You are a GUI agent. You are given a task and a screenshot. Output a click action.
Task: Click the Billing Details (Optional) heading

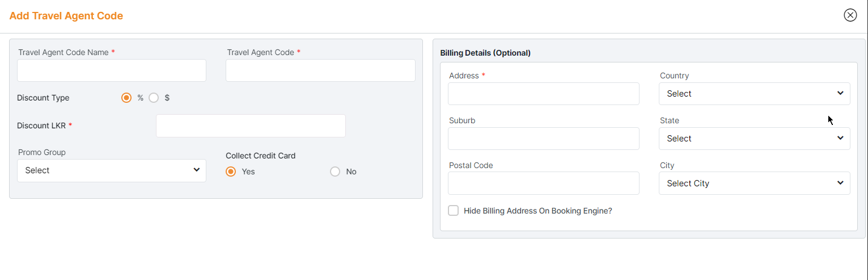[485, 53]
